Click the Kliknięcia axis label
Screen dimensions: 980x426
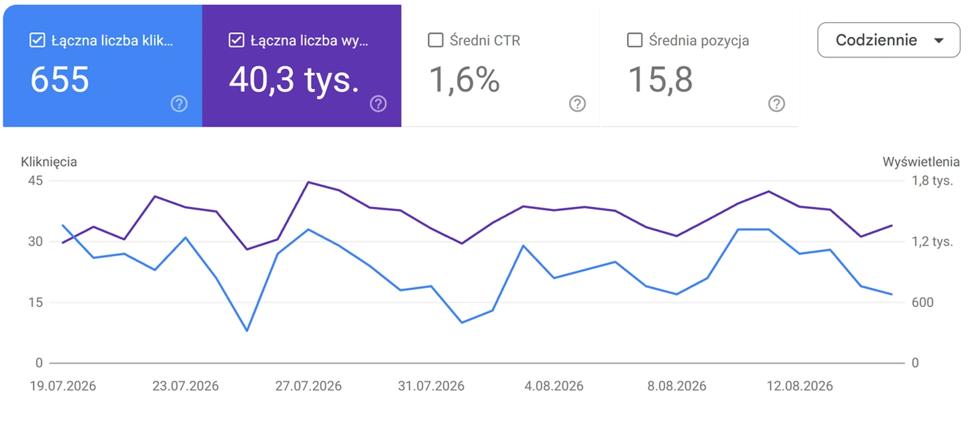point(49,161)
